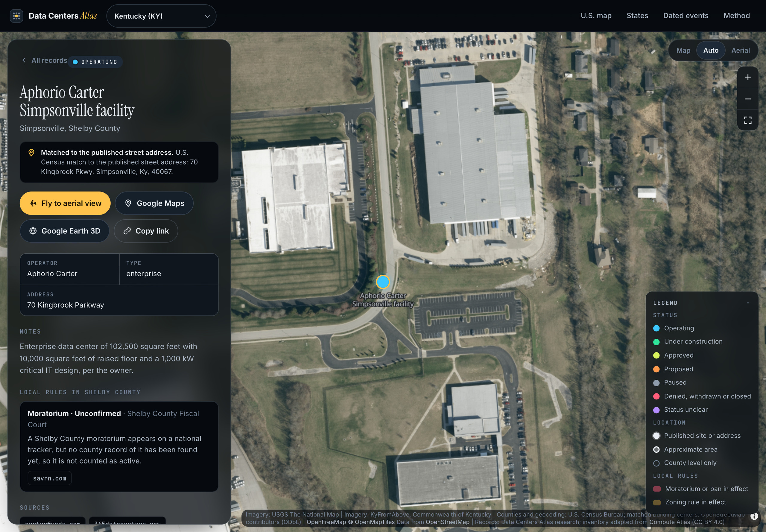Open Google Earth 3D view
Image resolution: width=766 pixels, height=532 pixels.
[65, 231]
